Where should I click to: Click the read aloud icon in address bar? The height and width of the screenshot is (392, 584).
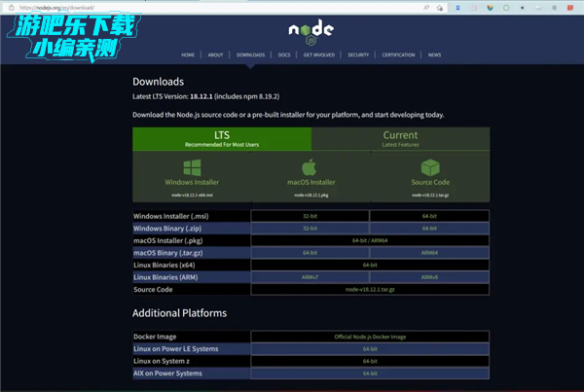coord(427,7)
